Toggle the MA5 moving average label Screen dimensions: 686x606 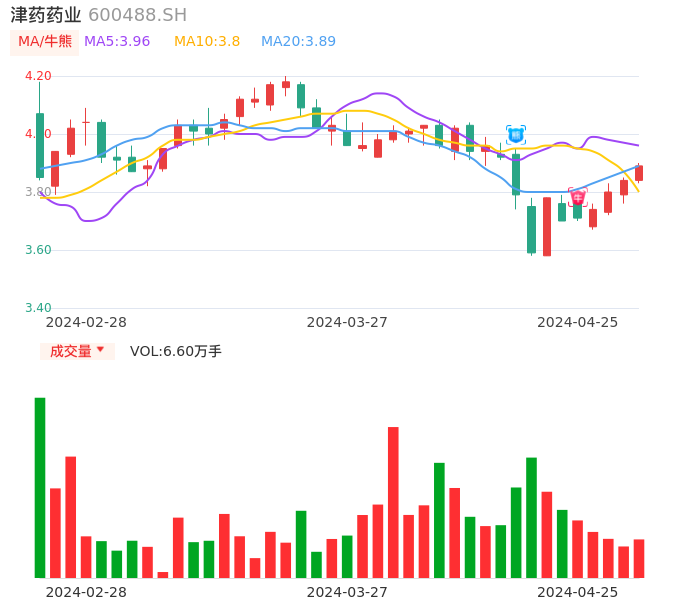(x=117, y=42)
